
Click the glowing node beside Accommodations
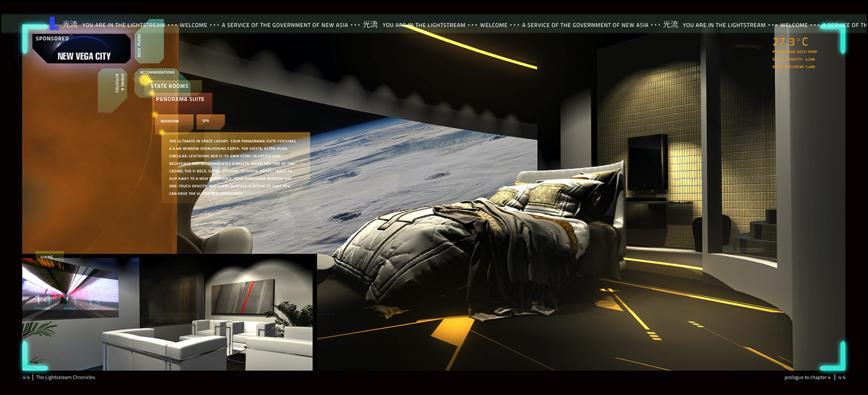[144, 80]
